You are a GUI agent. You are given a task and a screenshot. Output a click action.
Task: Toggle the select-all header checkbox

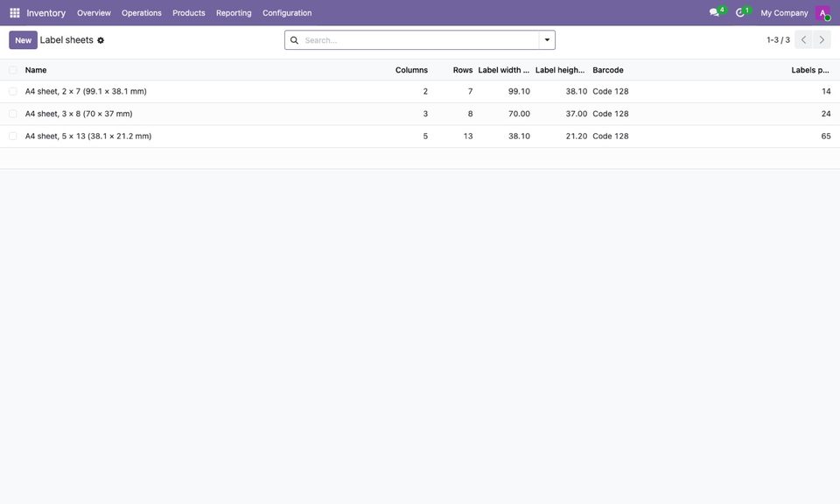point(13,70)
